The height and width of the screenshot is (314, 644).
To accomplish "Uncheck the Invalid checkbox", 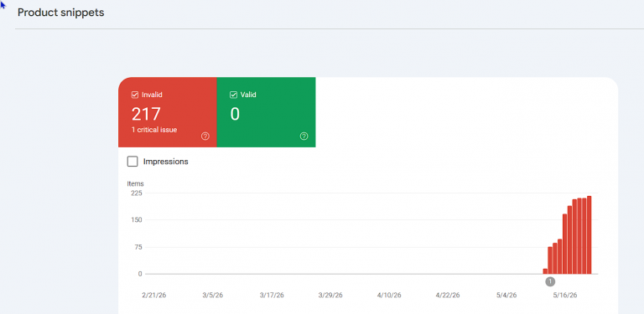I will pos(135,95).
